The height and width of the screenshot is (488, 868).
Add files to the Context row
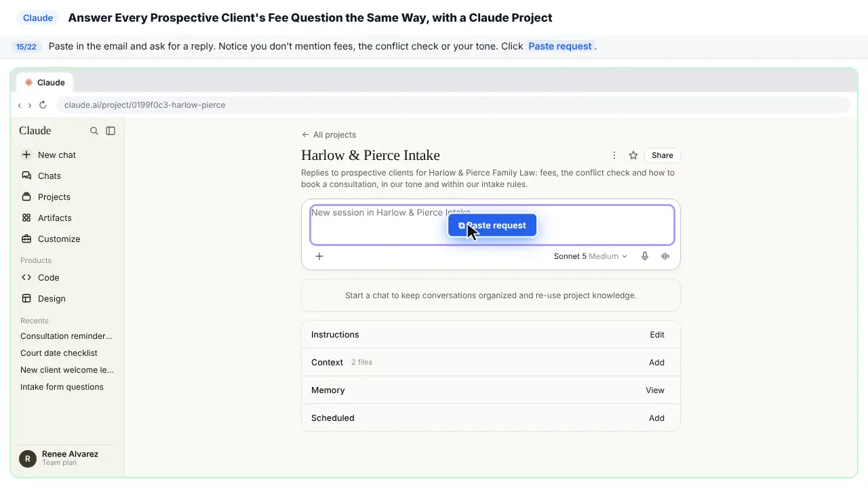656,362
